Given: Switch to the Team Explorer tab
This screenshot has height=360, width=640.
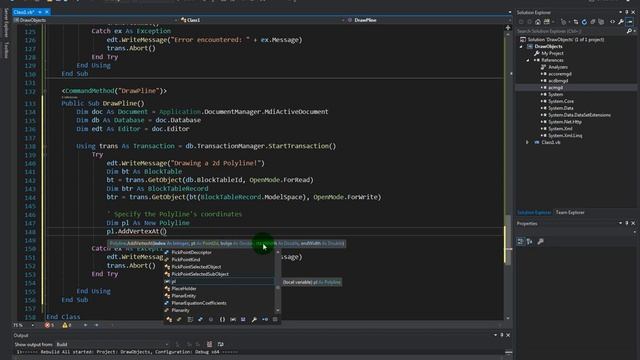Looking at the screenshot, I should (570, 213).
